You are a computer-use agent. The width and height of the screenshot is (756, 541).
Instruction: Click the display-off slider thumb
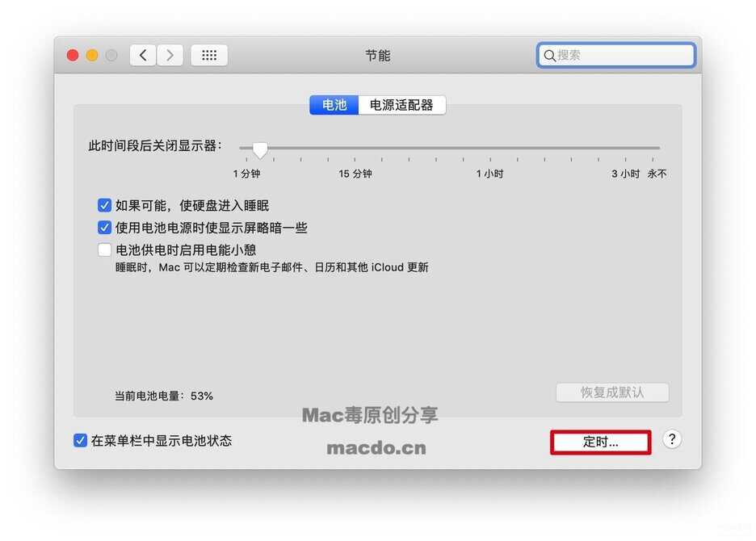pos(260,150)
